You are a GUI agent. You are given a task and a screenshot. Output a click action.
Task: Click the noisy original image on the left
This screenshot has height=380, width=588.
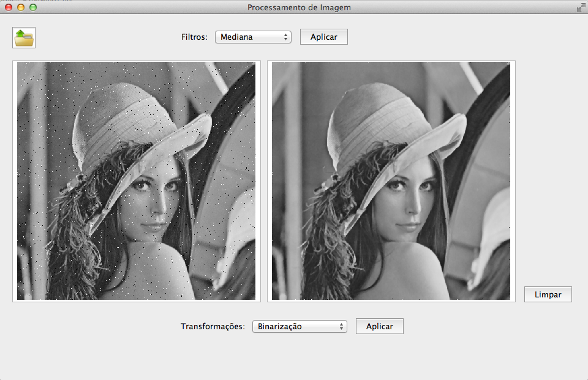coord(136,181)
